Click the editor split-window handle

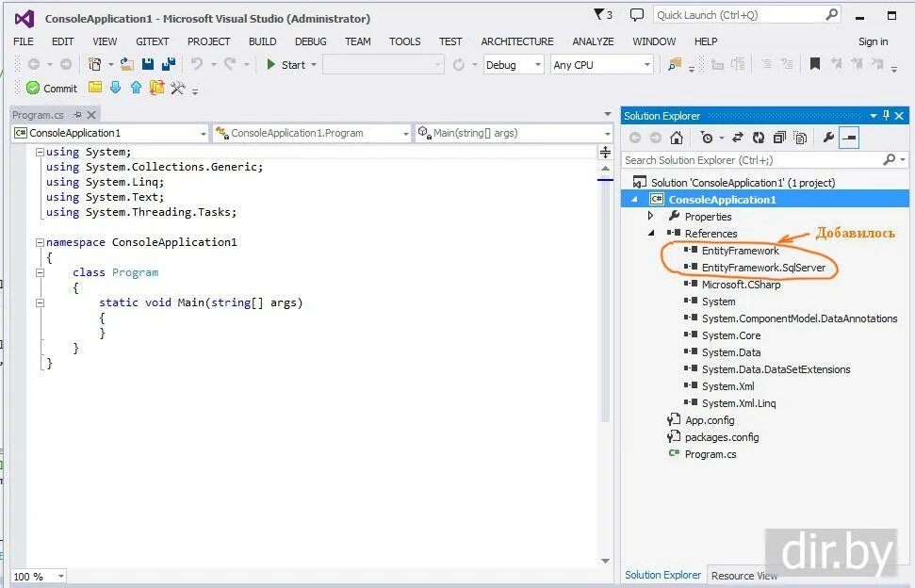[605, 153]
